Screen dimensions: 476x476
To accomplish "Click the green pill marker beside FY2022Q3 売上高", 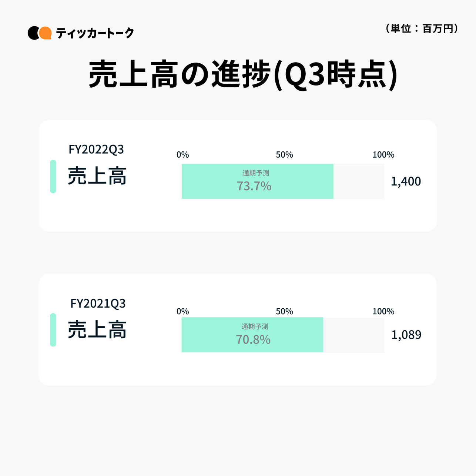I will pyautogui.click(x=53, y=176).
